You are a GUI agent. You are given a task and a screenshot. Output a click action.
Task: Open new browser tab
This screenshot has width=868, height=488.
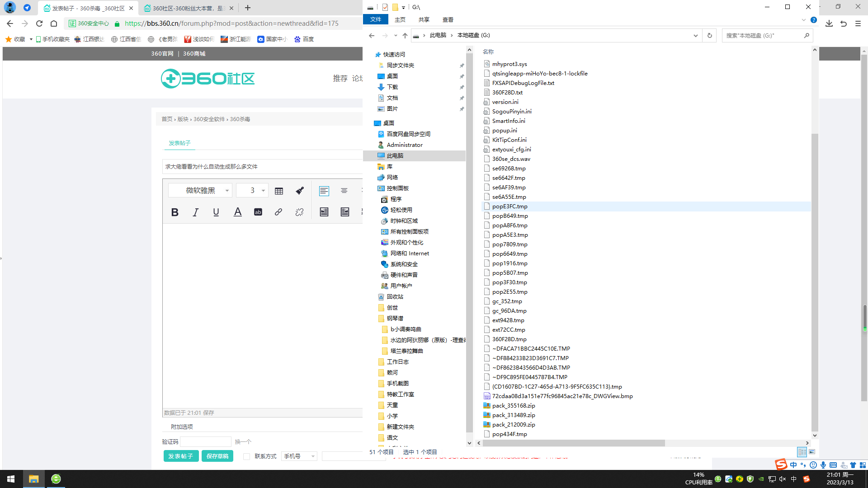pos(248,8)
